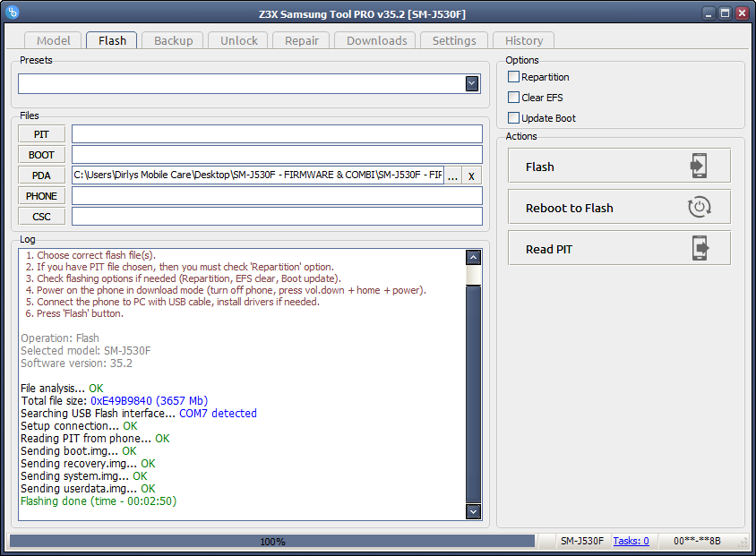Check the Update Boot option
Viewport: 756px width, 556px height.
point(513,118)
